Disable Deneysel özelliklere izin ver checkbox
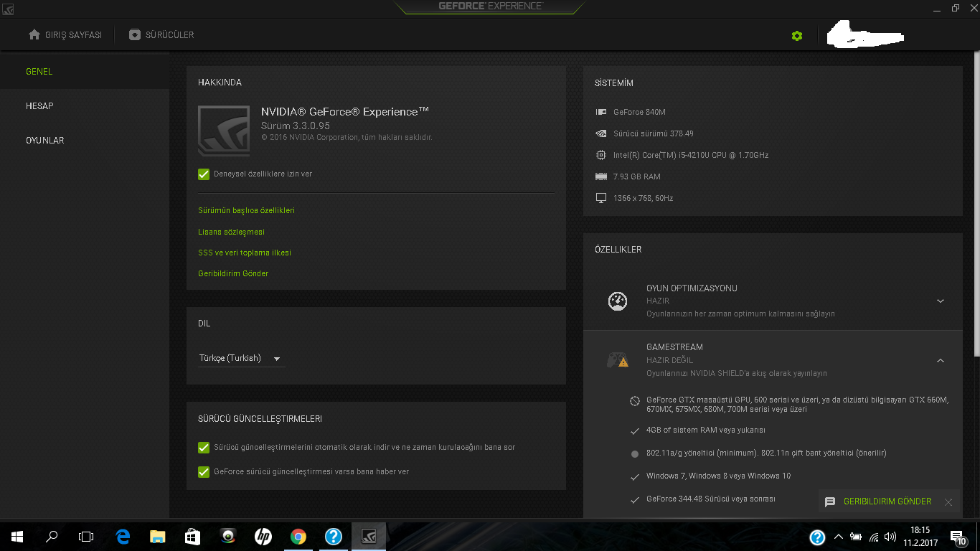 (204, 174)
